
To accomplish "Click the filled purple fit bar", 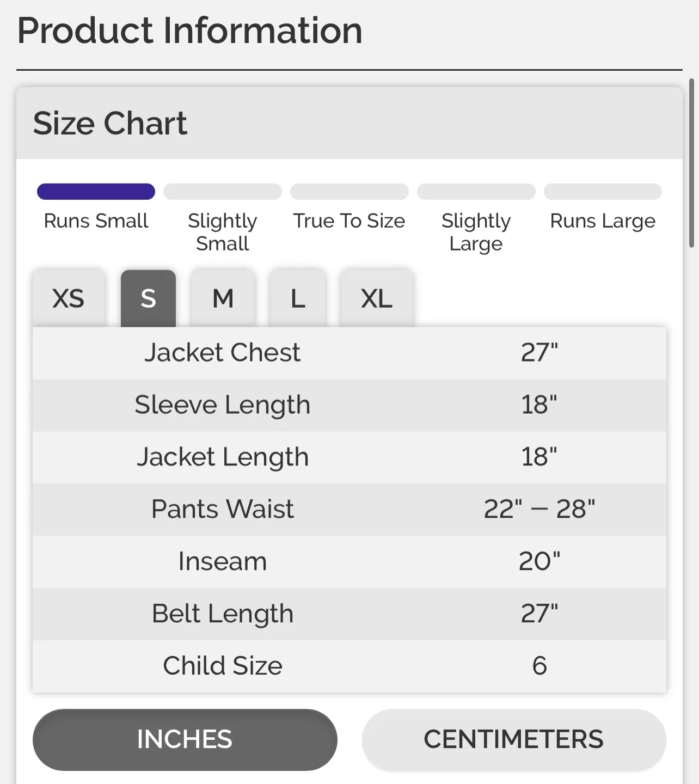I will 95,192.
